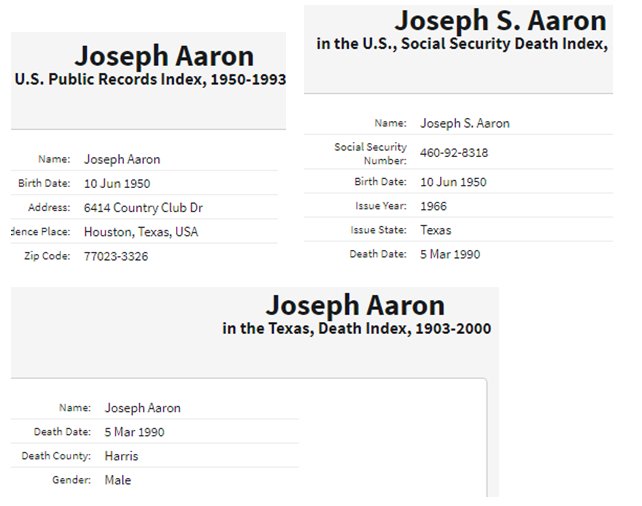Screen dimensions: 642x506
Task: Select zip code 77023-3326
Action: pos(116,256)
